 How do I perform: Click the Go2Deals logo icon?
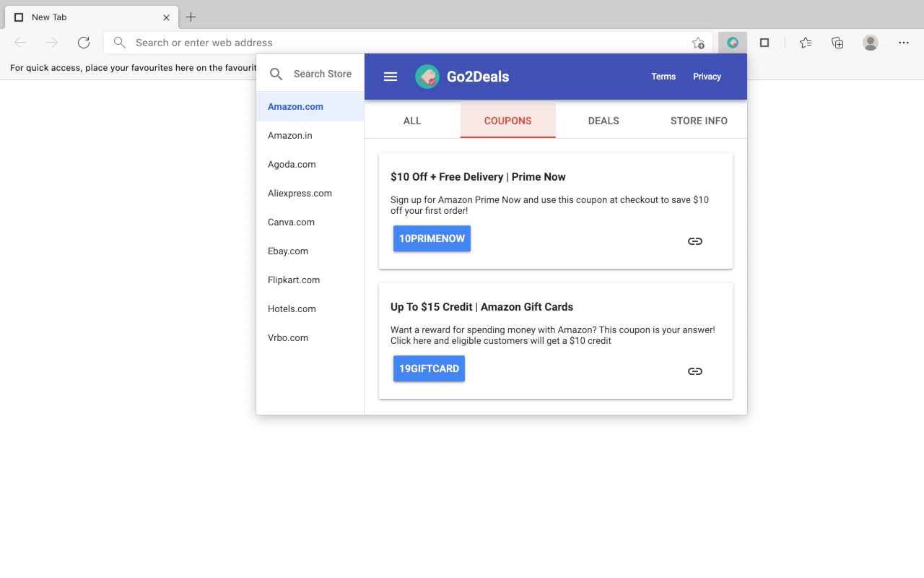(427, 77)
